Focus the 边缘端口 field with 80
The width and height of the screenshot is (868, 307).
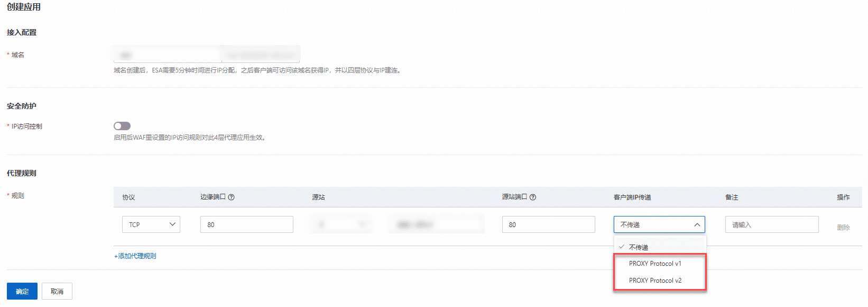(247, 224)
